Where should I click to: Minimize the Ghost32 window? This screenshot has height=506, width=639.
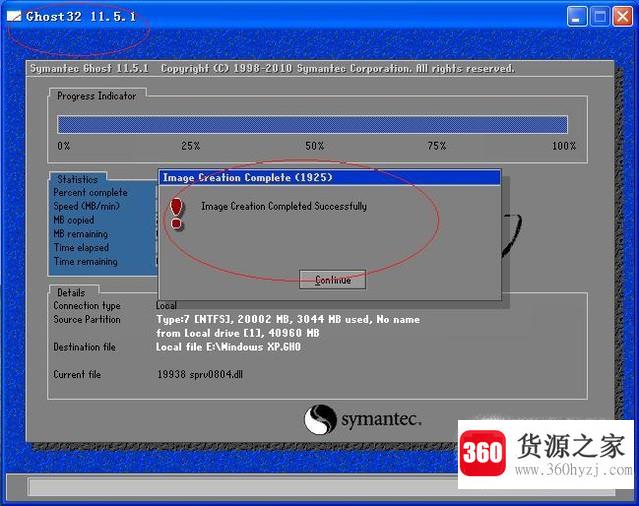pyautogui.click(x=576, y=17)
